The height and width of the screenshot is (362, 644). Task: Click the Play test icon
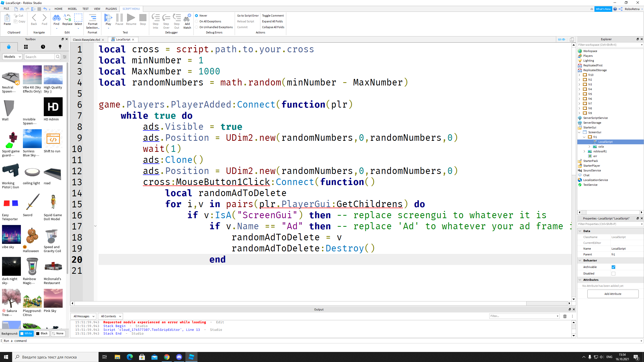(108, 18)
